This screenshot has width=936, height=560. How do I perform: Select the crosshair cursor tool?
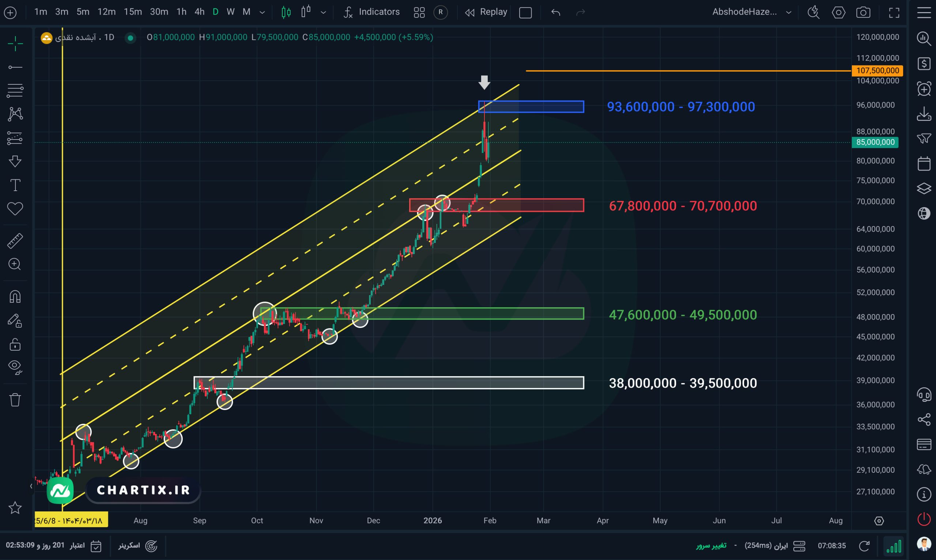click(x=15, y=43)
